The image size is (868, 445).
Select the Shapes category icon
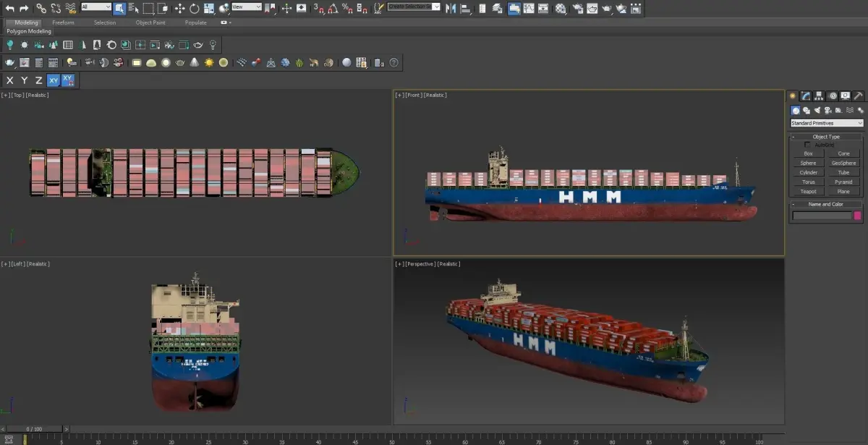tap(807, 110)
